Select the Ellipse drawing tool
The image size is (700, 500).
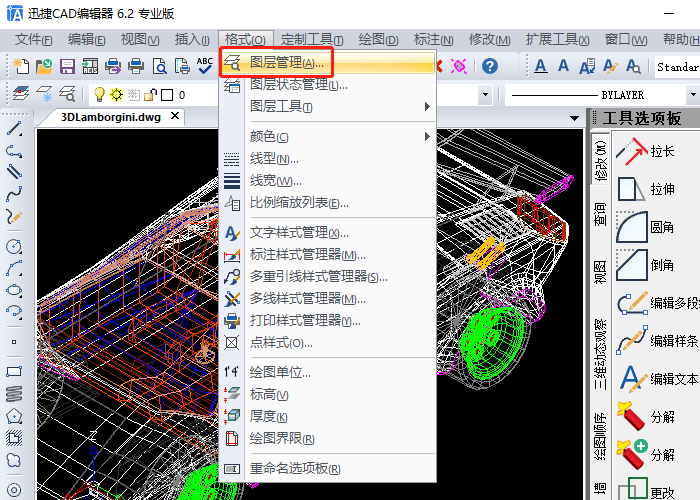[14, 290]
